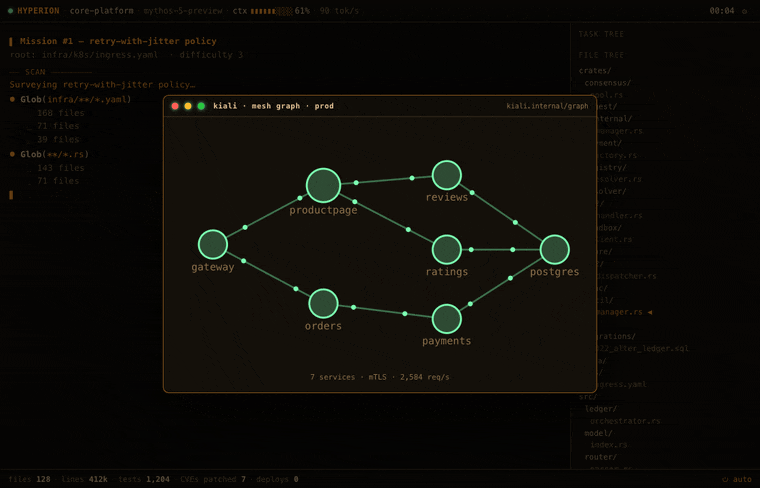Collapse the consensus/ folder
This screenshot has width=760, height=488.
click(607, 83)
